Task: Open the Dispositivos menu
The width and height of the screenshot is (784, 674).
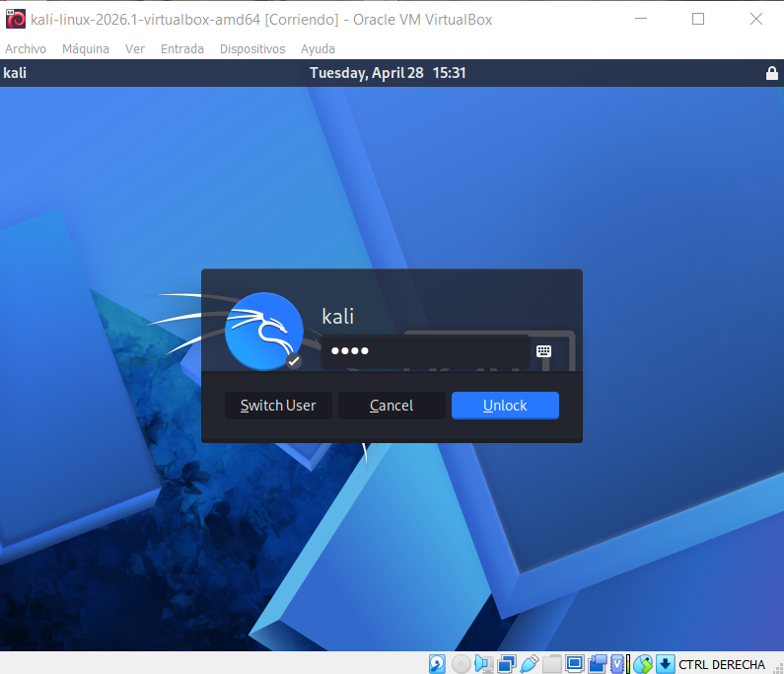Action: 252,49
